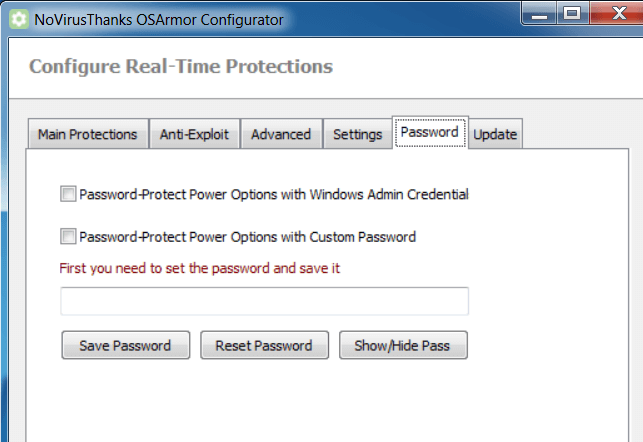Enable the Windows Admin Credential protection checkbox

68,194
